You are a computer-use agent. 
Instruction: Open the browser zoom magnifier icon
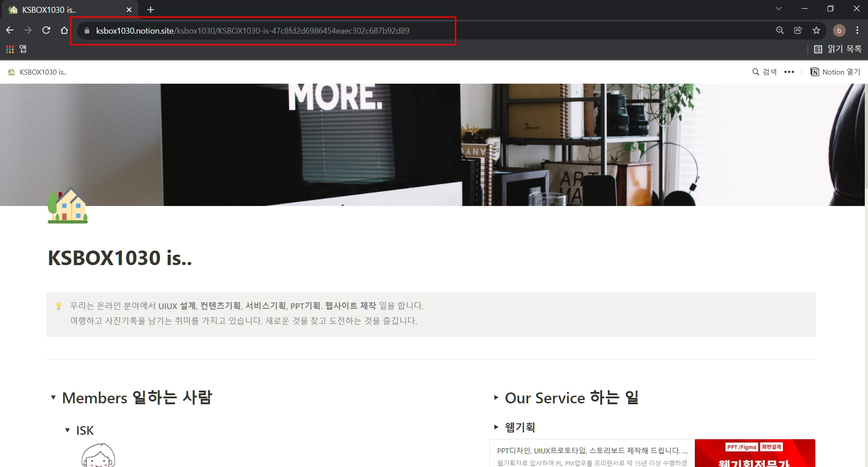[x=780, y=30]
